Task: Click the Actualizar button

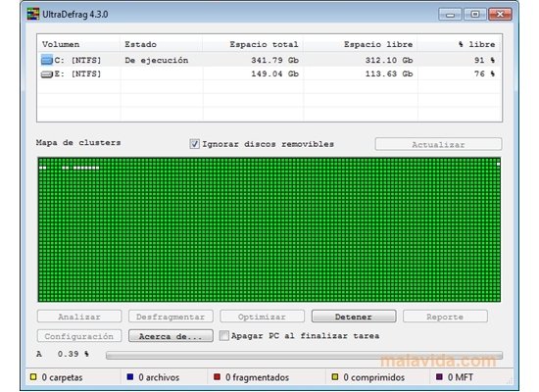Action: click(x=438, y=144)
